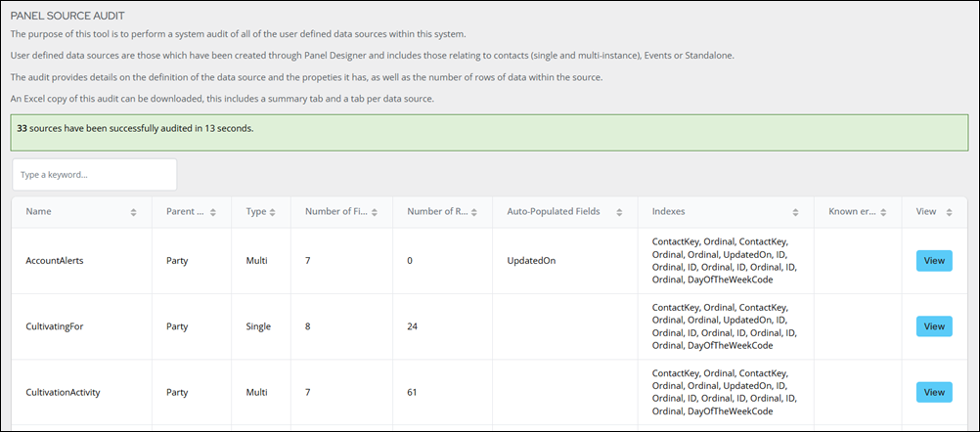Open View for CultivatingFor source
This screenshot has width=980, height=432.
tap(933, 326)
